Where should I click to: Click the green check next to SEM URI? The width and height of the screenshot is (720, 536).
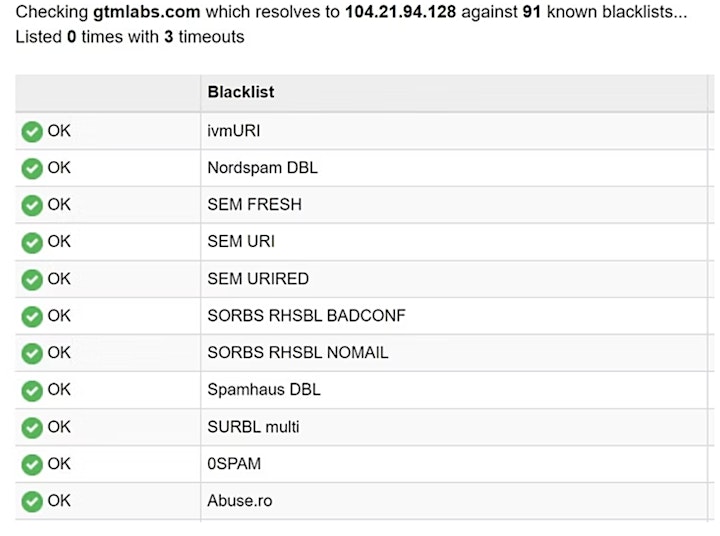tap(32, 243)
